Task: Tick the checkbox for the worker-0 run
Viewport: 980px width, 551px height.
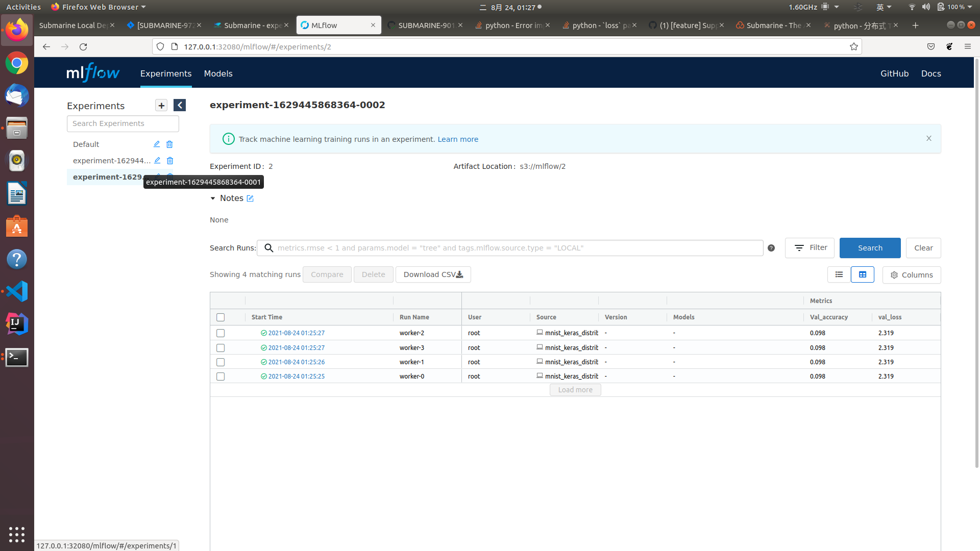Action: [x=220, y=377]
